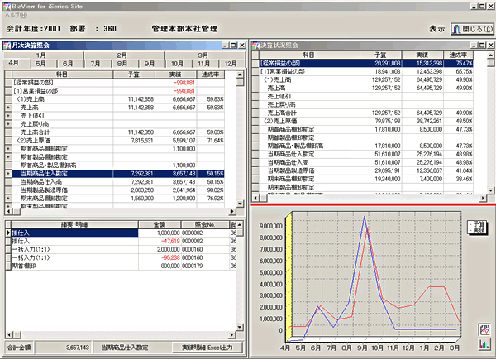Maximize the 決算状況照会 inner window
496x360 pixels.
click(x=482, y=45)
